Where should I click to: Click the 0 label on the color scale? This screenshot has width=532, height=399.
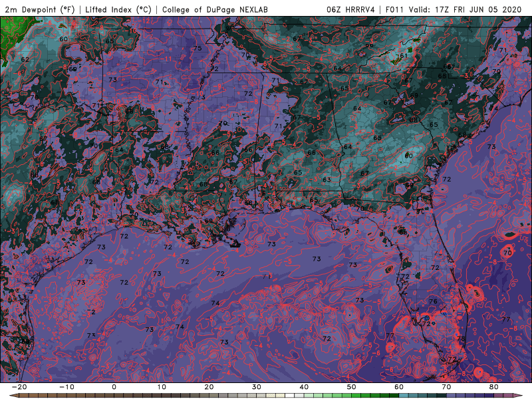[114, 387]
